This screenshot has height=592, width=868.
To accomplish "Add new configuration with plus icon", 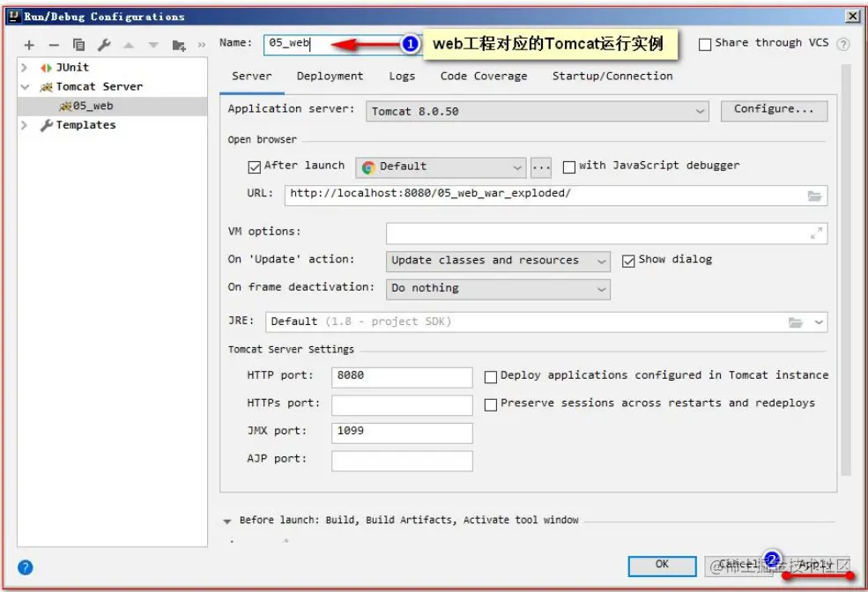I will click(x=29, y=45).
